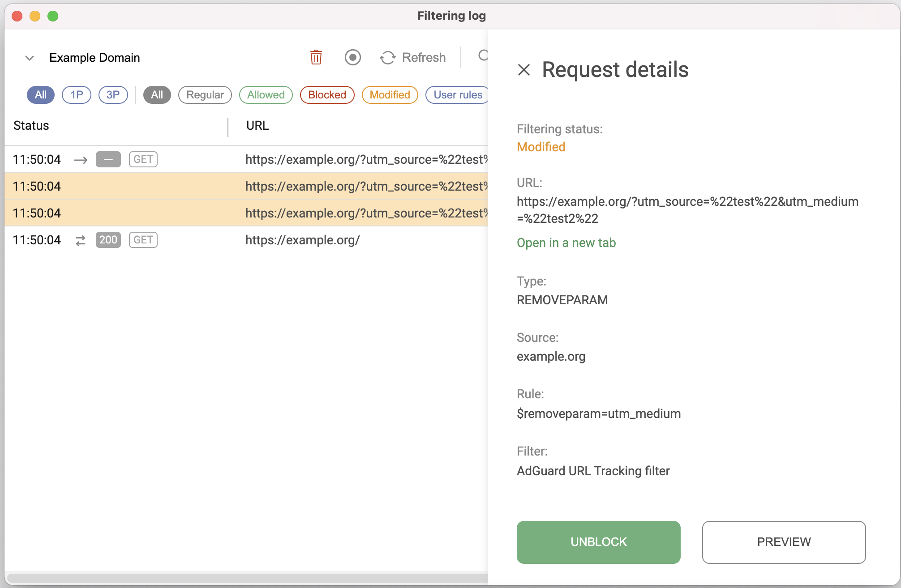Click the trash icon to clear the log

316,57
